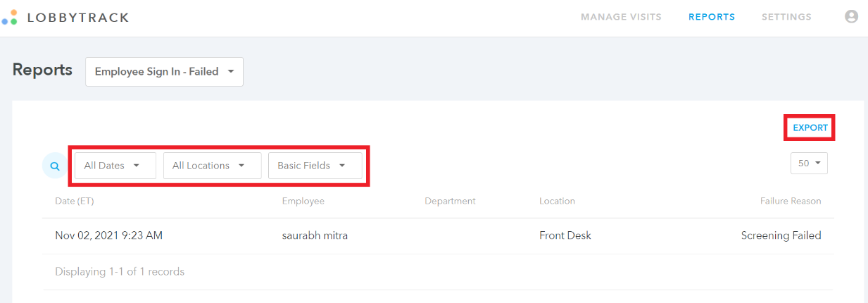
Task: Open the user account profile icon
Action: pos(851,17)
